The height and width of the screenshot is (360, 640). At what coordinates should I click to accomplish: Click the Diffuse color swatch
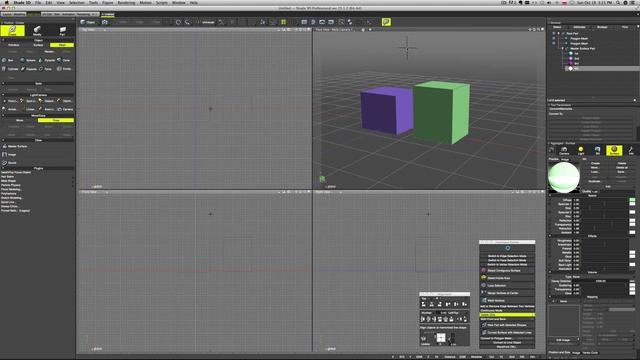(632, 200)
